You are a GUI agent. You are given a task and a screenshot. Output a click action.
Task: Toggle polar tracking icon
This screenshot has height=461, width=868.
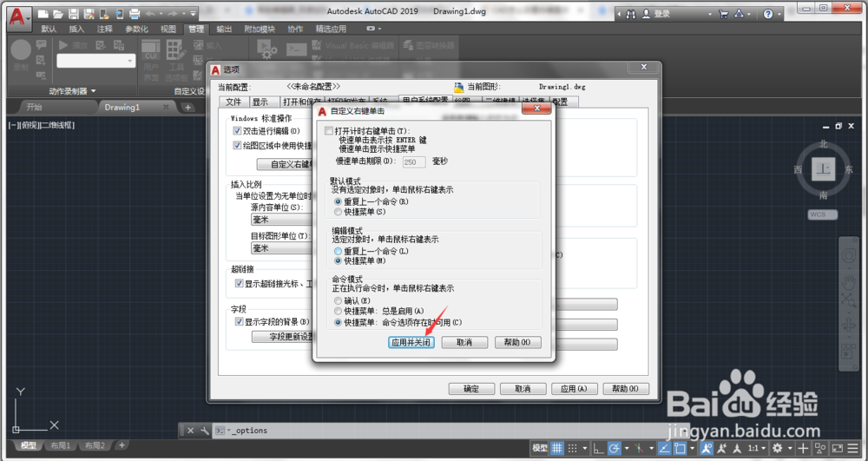click(x=614, y=448)
